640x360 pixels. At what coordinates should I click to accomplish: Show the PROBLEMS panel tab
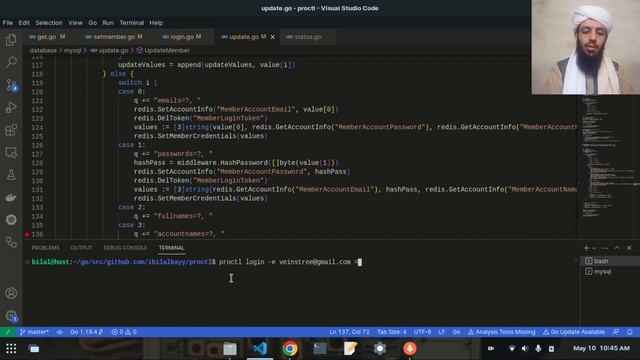pos(45,248)
